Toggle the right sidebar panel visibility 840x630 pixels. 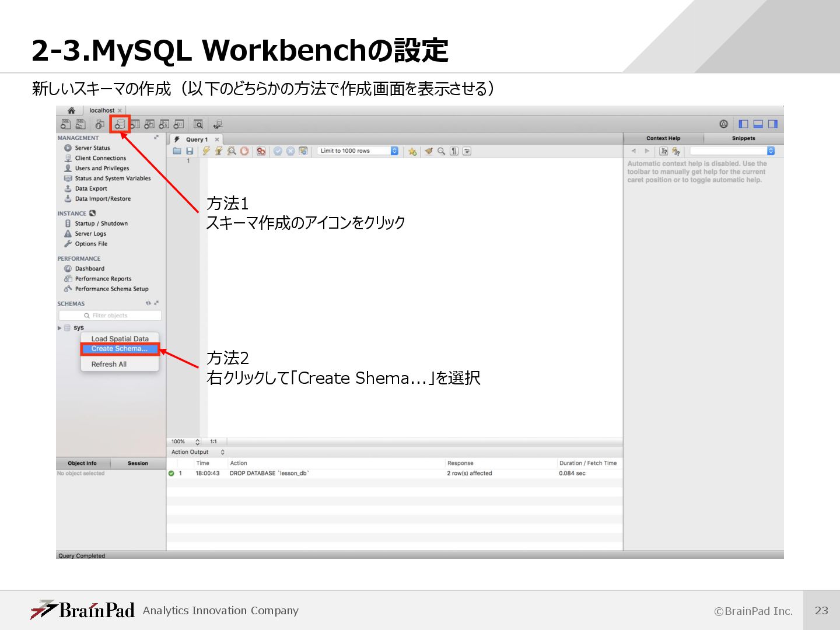[773, 124]
